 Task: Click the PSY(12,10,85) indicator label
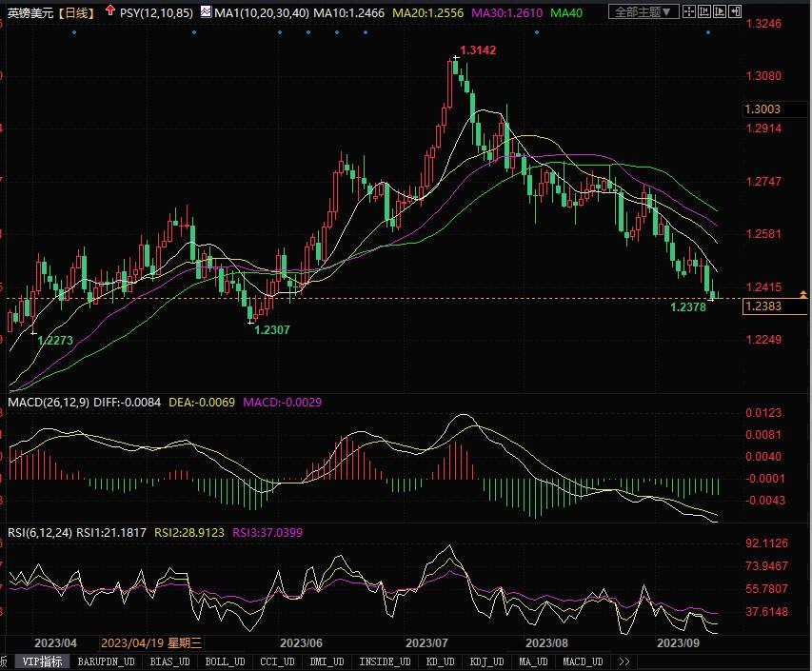tap(156, 13)
